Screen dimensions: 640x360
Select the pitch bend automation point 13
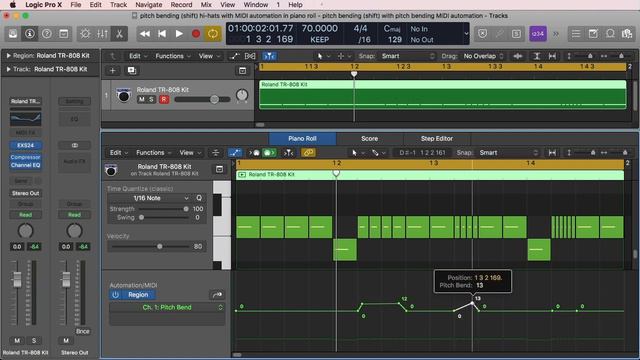[473, 303]
